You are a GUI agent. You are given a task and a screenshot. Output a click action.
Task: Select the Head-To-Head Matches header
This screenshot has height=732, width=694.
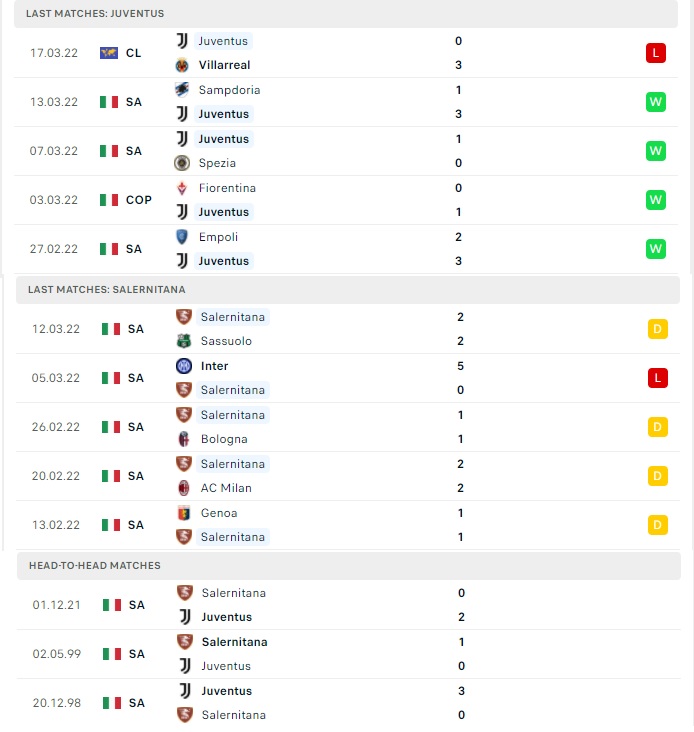click(x=349, y=566)
